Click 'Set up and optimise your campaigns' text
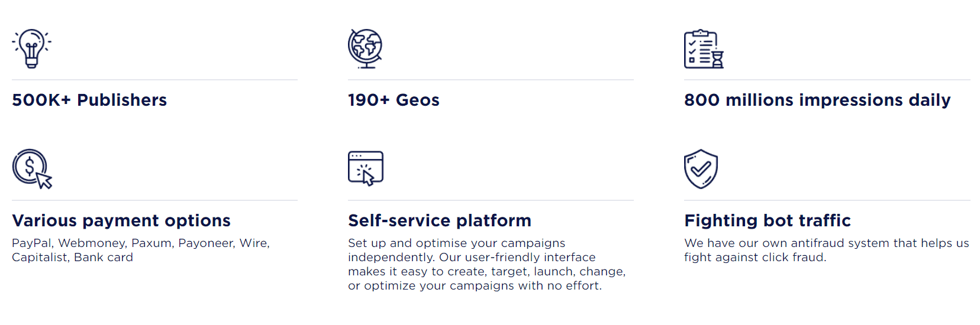The width and height of the screenshot is (980, 325). click(x=457, y=243)
